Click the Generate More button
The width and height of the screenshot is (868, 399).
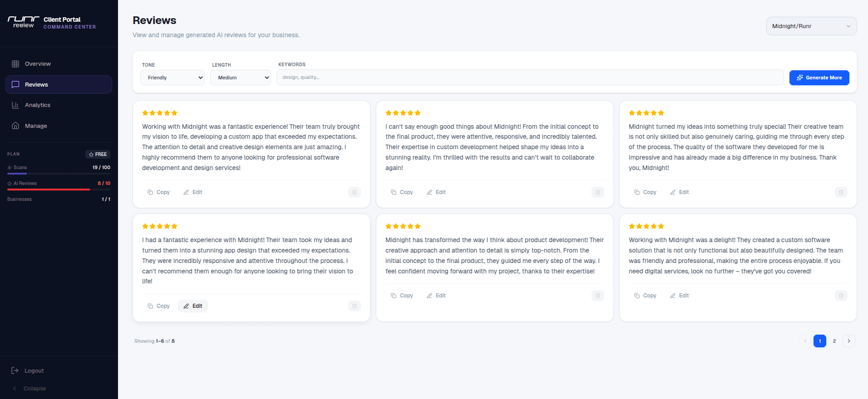819,78
